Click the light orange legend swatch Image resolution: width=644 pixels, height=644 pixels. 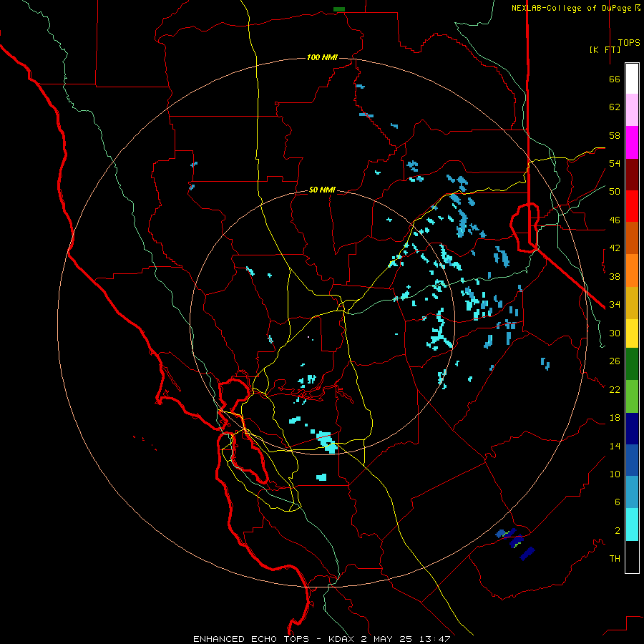coord(632,270)
